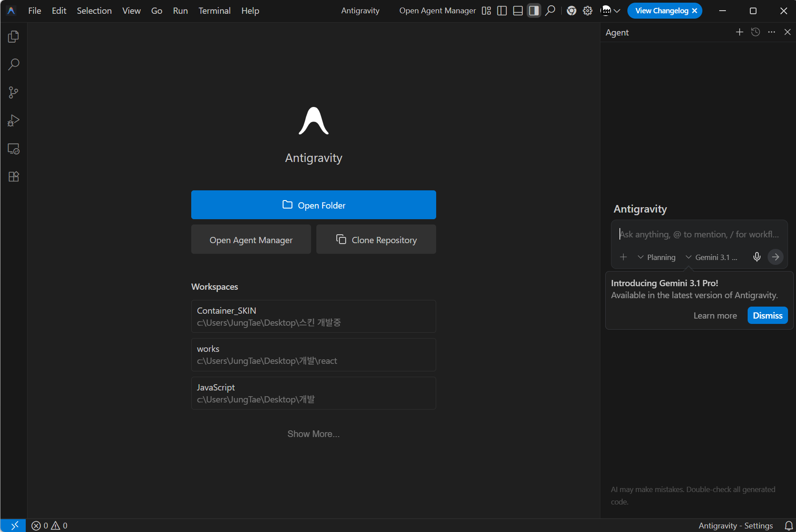Click Antigravity - Settings in status bar
This screenshot has width=796, height=532.
(736, 525)
